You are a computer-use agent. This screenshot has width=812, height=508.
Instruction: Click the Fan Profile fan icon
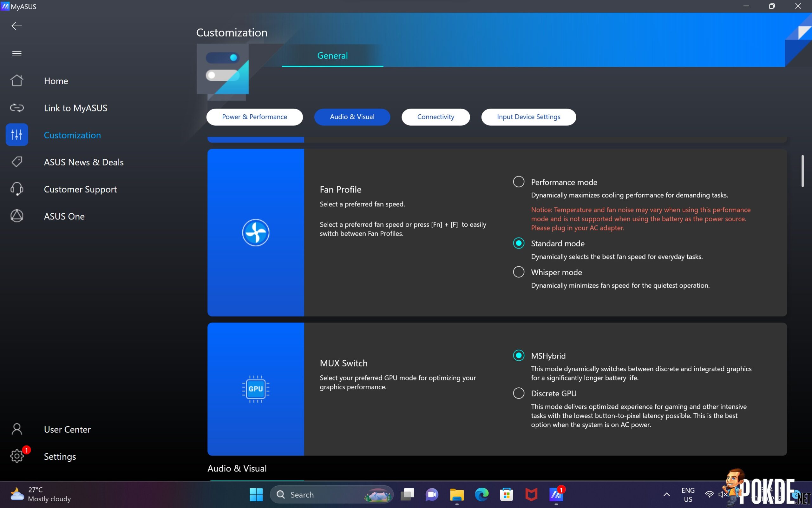[x=256, y=232]
